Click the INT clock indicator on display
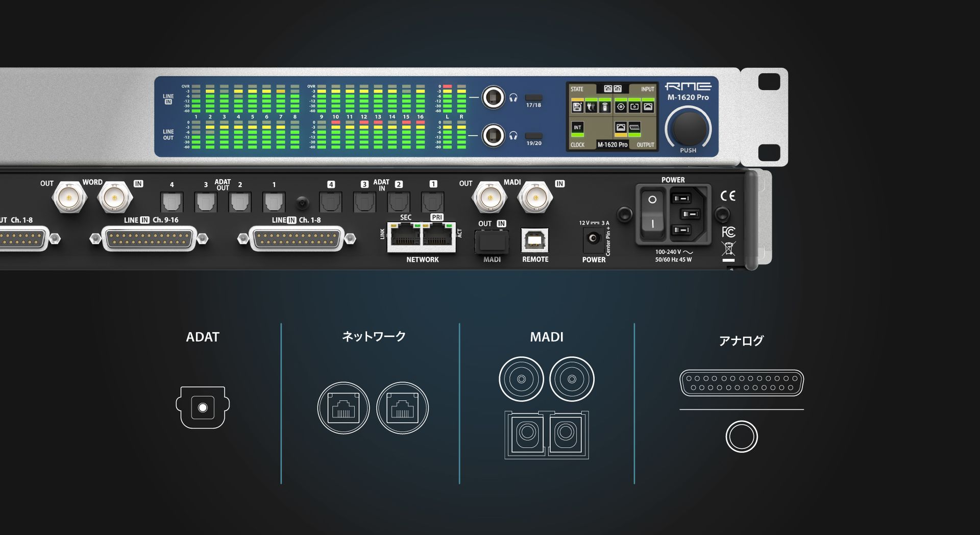Image resolution: width=980 pixels, height=535 pixels. point(577,128)
